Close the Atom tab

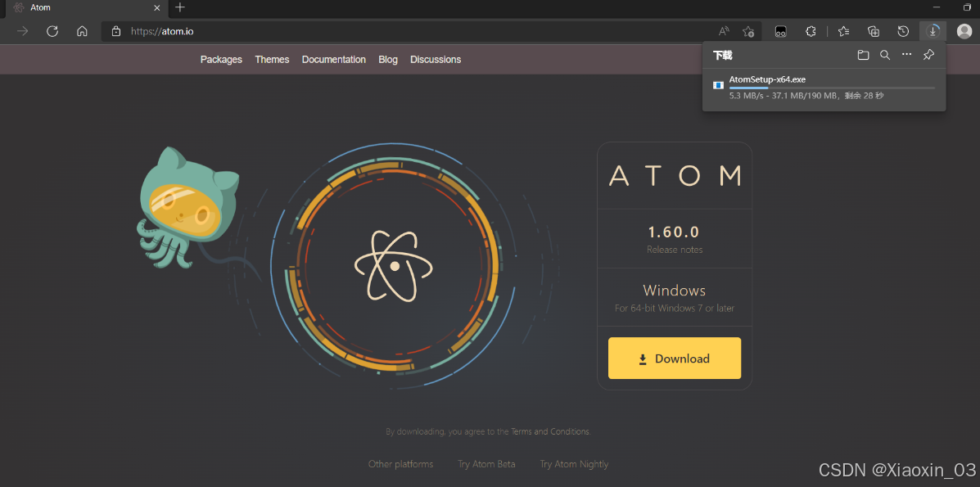pyautogui.click(x=157, y=8)
